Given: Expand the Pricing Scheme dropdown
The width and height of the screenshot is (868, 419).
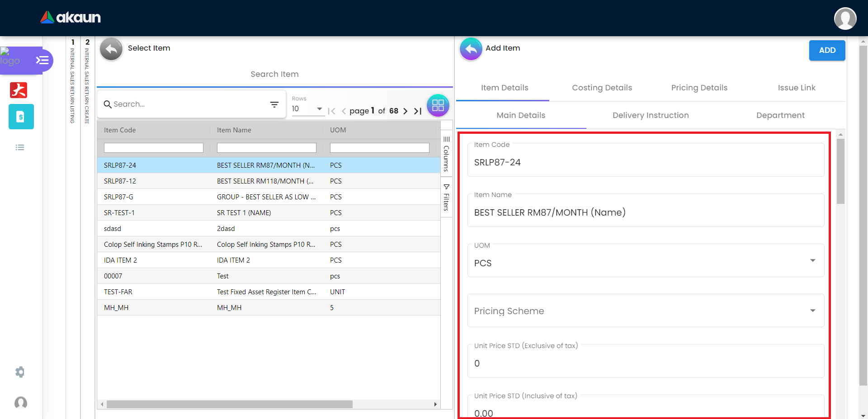Looking at the screenshot, I should [x=812, y=311].
